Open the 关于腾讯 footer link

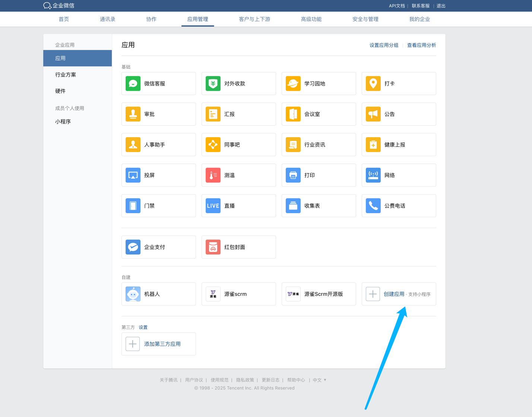click(x=168, y=380)
